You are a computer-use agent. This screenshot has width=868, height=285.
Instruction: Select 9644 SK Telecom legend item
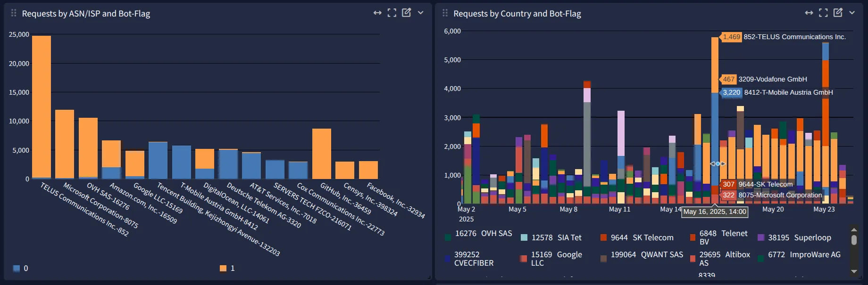click(x=642, y=238)
